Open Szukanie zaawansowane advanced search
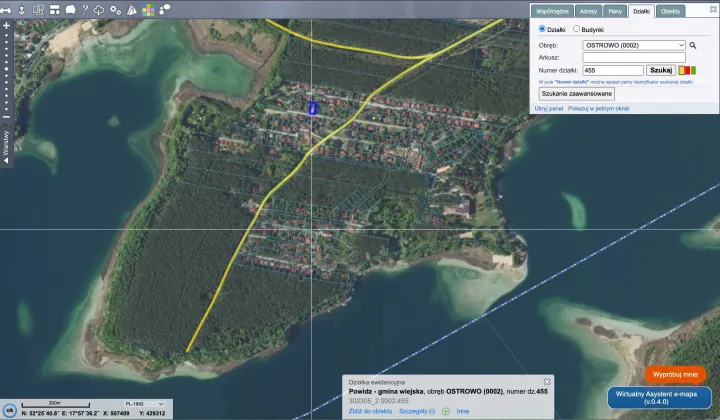The width and height of the screenshot is (720, 420). tap(576, 94)
